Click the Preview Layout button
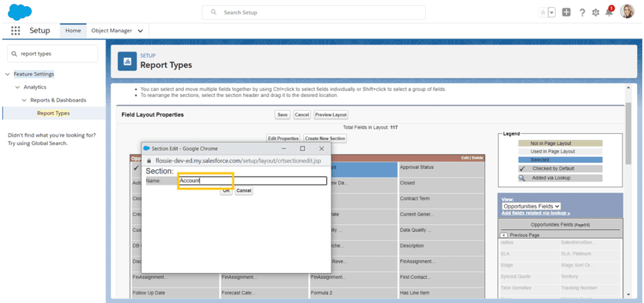644x303 pixels. click(x=331, y=115)
